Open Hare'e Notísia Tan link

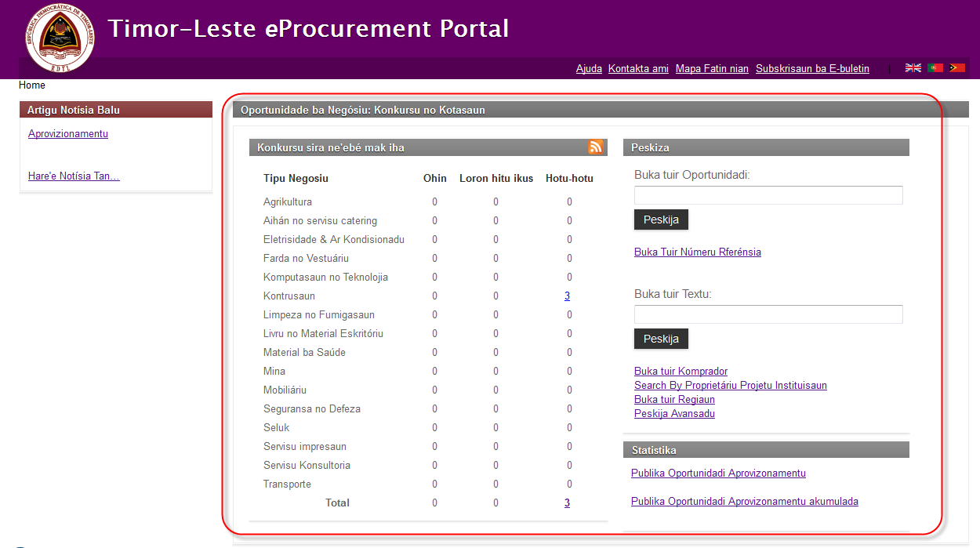tap(74, 176)
